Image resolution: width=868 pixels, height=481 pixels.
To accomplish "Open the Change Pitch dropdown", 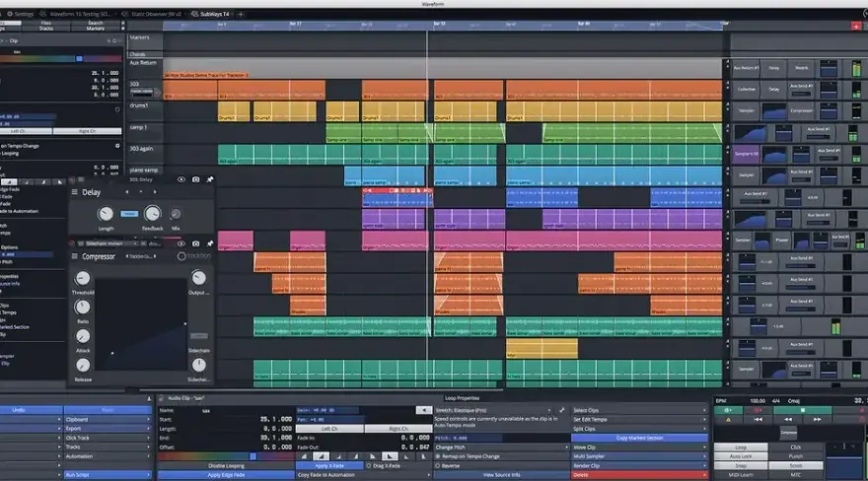I will [501, 447].
